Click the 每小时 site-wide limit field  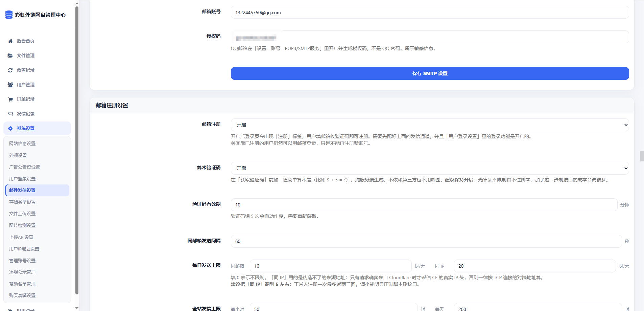(x=334, y=308)
